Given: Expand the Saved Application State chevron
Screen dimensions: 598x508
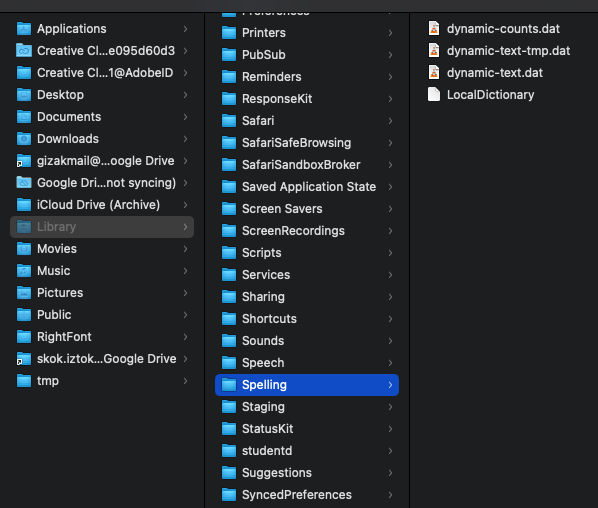Looking at the screenshot, I should [x=390, y=187].
